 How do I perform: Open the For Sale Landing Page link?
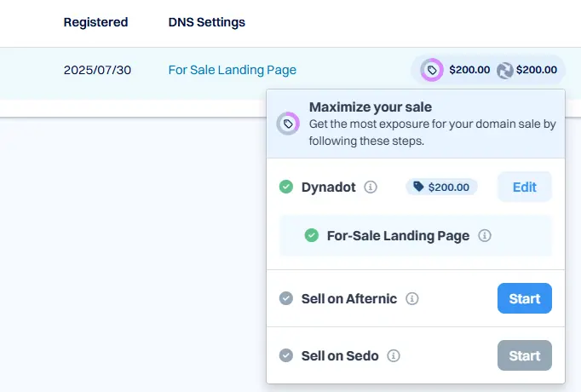click(233, 70)
